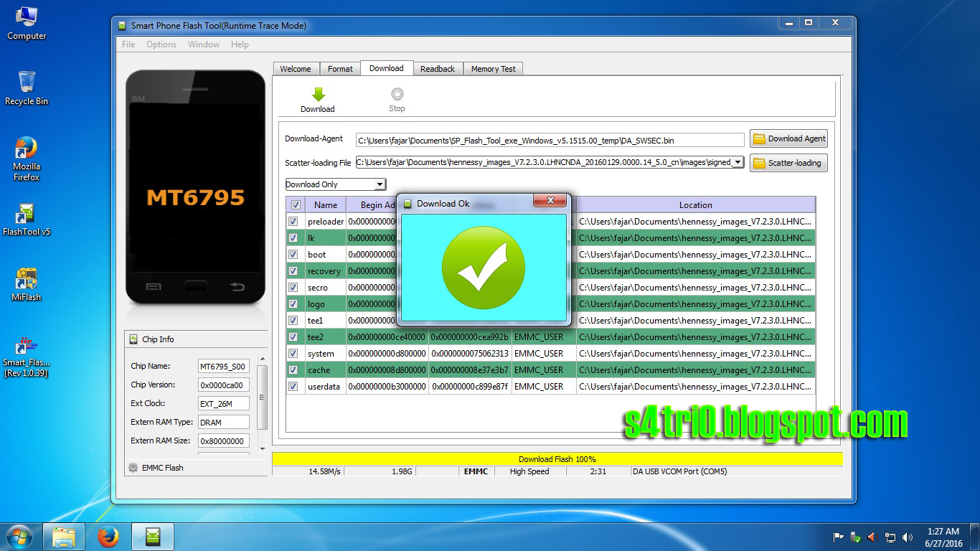Uncheck the logo partition checkbox

click(x=293, y=304)
